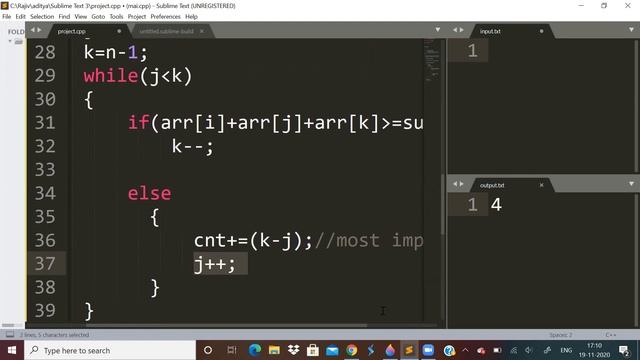The image size is (640, 360).
Task: Switch to the untitled.sublime-build tab
Action: pos(167,31)
